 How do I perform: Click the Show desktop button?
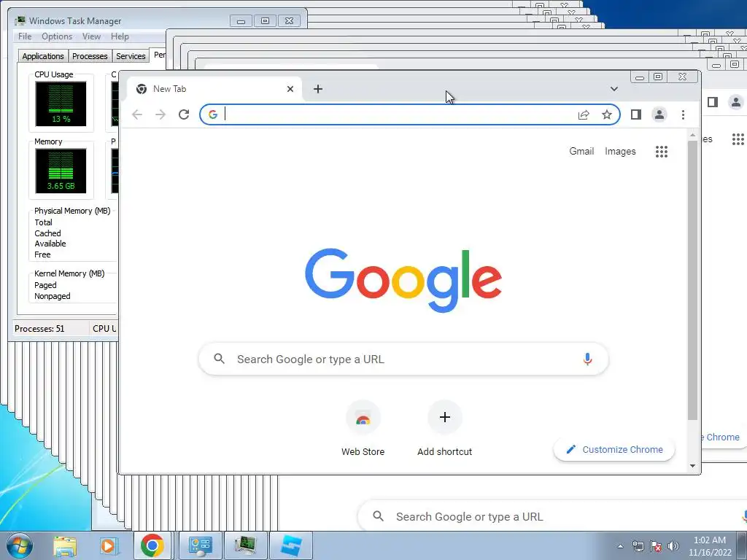coord(742,545)
